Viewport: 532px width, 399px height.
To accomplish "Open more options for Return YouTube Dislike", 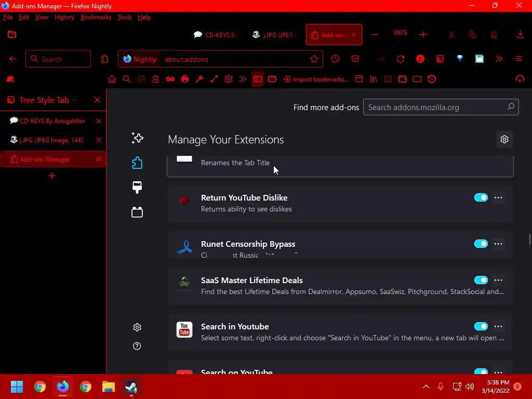I will (498, 197).
